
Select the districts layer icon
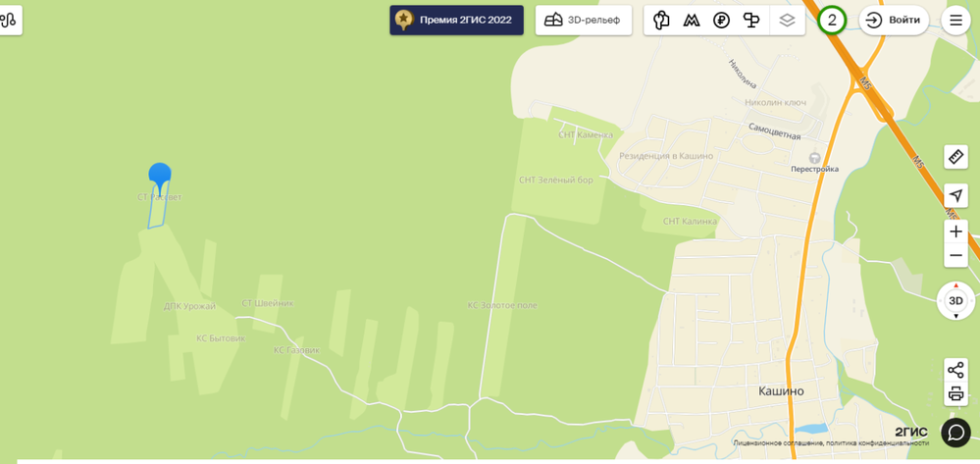pos(660,20)
